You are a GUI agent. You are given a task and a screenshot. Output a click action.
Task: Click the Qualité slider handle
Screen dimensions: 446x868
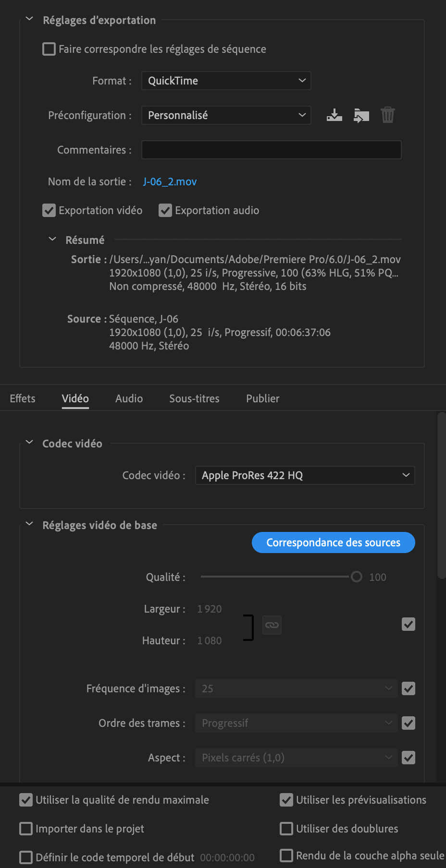[356, 577]
